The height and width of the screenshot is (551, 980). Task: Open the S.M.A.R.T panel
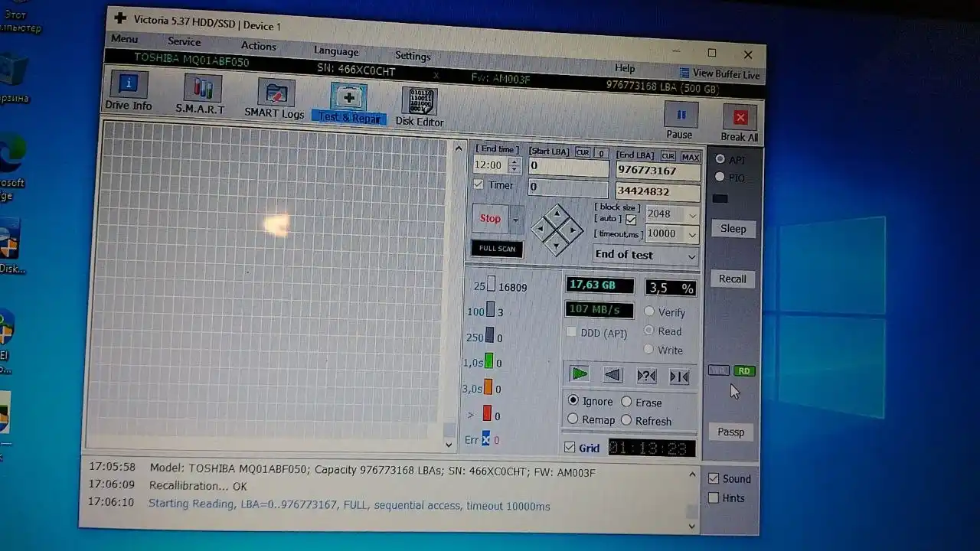tap(201, 95)
